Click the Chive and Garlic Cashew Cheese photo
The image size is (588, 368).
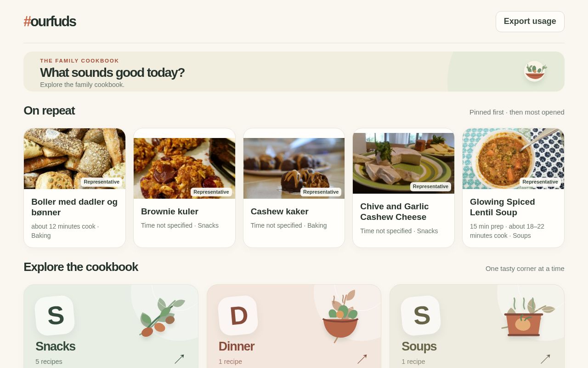(x=403, y=163)
